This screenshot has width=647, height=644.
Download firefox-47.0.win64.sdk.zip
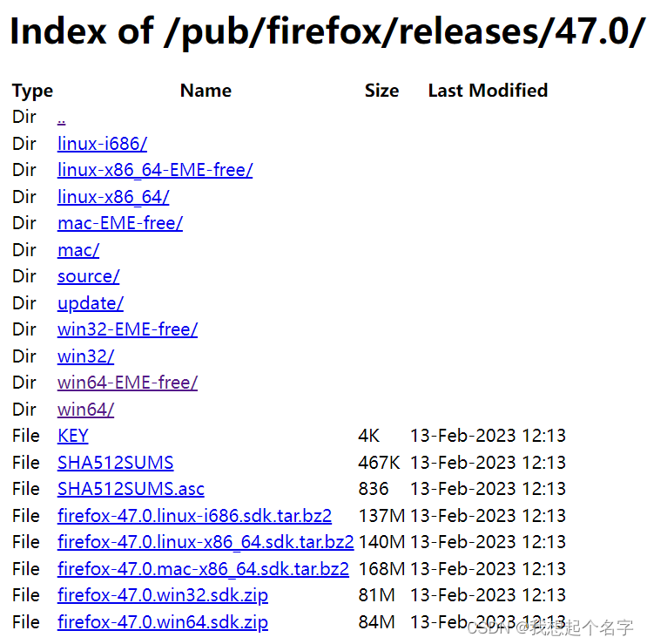pyautogui.click(x=163, y=623)
